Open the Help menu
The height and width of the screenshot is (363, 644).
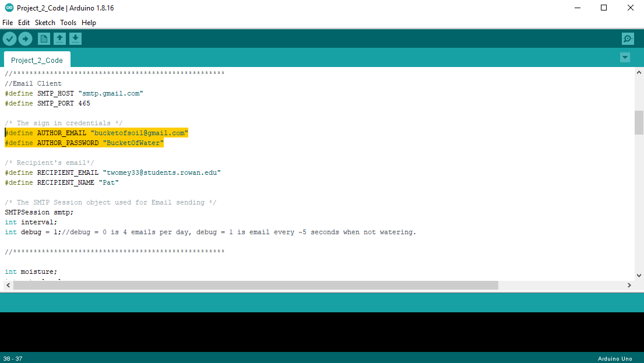(x=89, y=22)
